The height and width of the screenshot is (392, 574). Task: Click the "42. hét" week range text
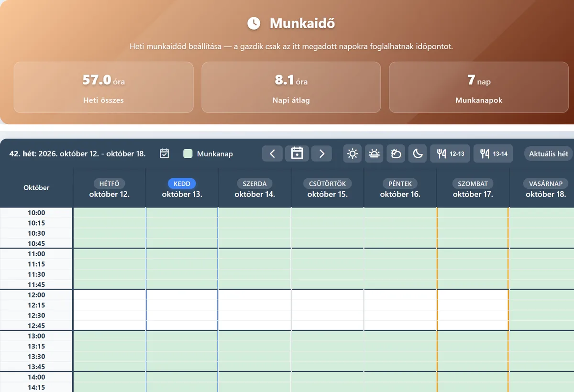click(77, 154)
